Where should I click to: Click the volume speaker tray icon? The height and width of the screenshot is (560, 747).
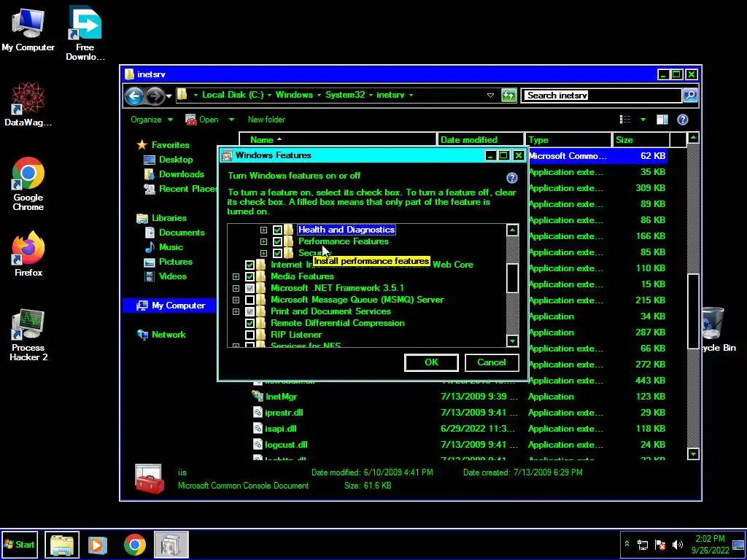point(677,545)
